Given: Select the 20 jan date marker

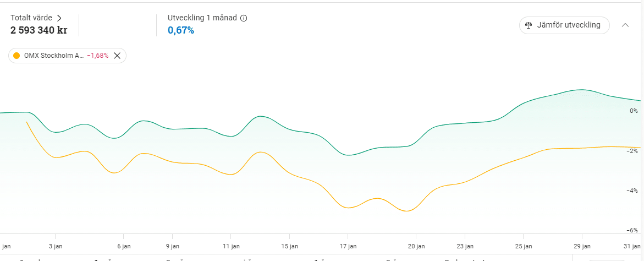Looking at the screenshot, I should (x=416, y=246).
